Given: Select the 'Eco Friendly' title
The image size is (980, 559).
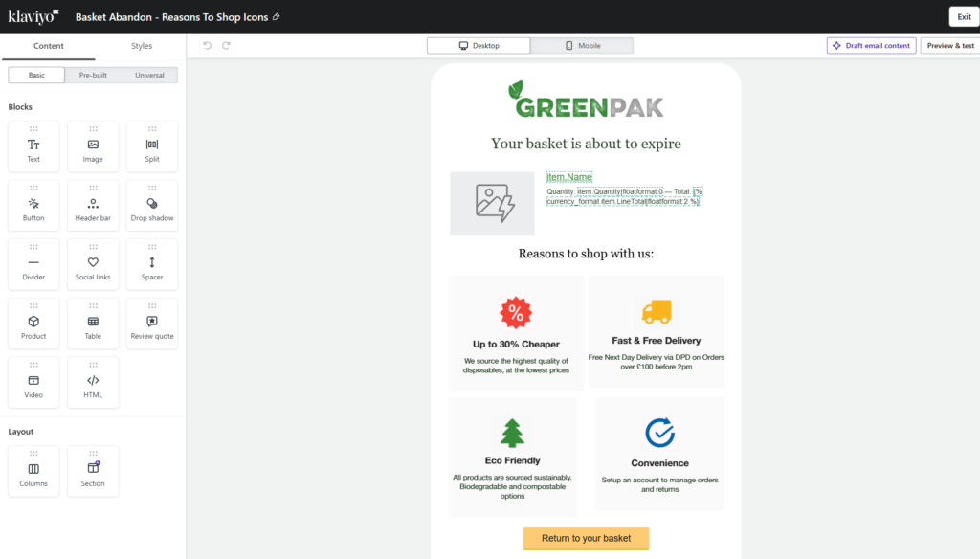Looking at the screenshot, I should 513,460.
